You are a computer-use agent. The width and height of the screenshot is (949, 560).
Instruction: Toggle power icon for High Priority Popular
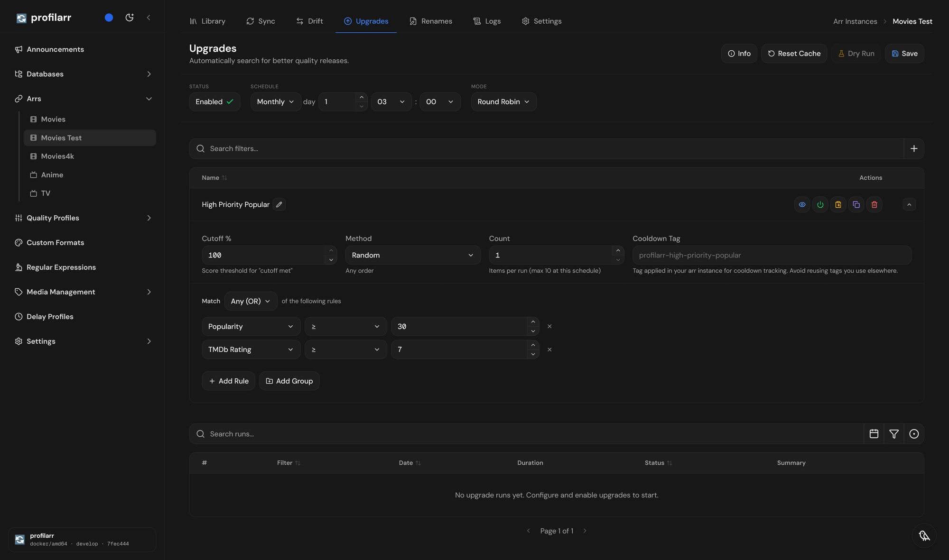820,205
